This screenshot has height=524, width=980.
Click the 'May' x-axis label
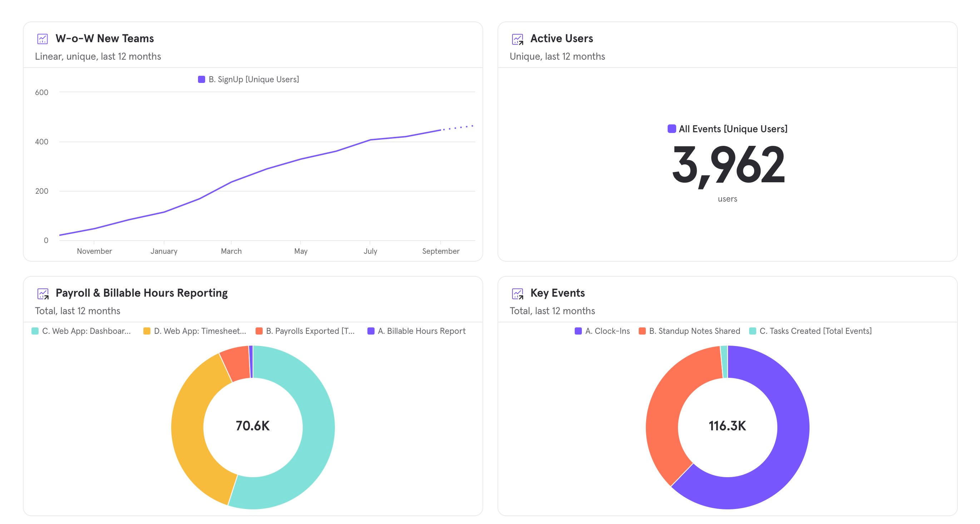301,251
